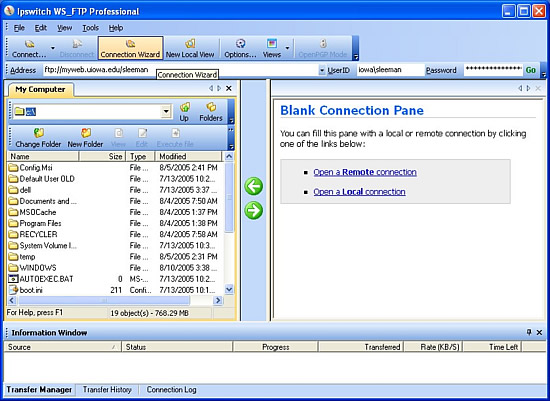The height and width of the screenshot is (401, 550).
Task: Click the Folders icon
Action: [211, 112]
